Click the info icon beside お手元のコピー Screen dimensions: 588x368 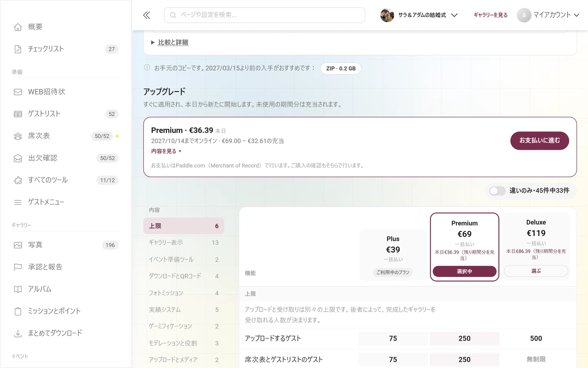tap(147, 67)
